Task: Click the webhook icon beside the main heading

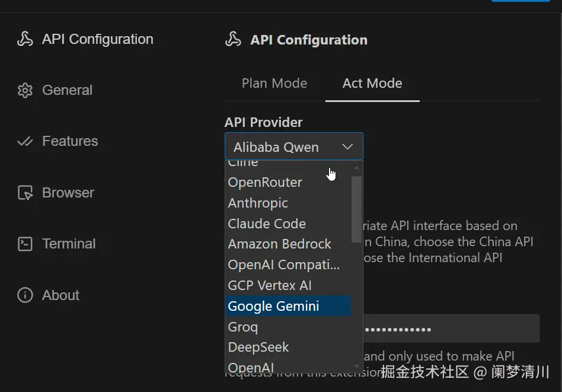Action: click(x=233, y=39)
